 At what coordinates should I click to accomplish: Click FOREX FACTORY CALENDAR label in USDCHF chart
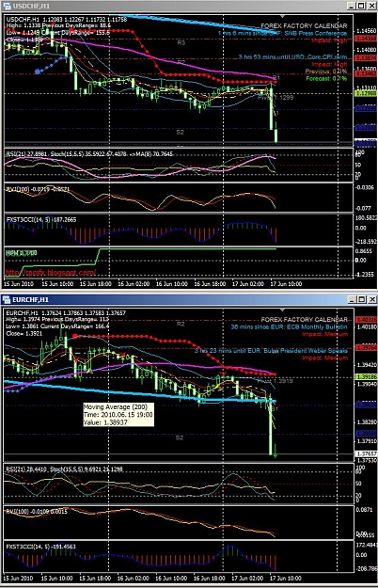[x=304, y=26]
